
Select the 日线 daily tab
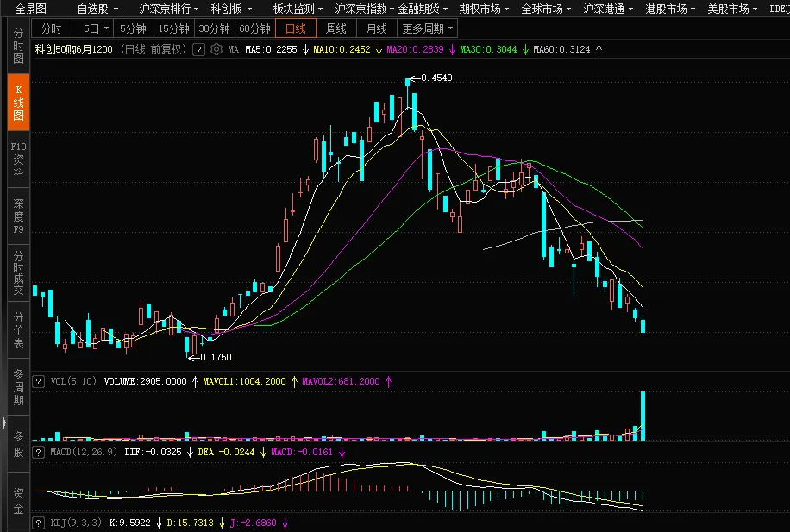[x=296, y=28]
